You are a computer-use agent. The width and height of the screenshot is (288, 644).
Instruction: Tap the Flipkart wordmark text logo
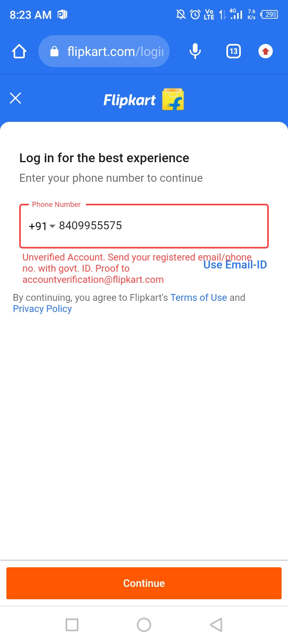click(130, 100)
